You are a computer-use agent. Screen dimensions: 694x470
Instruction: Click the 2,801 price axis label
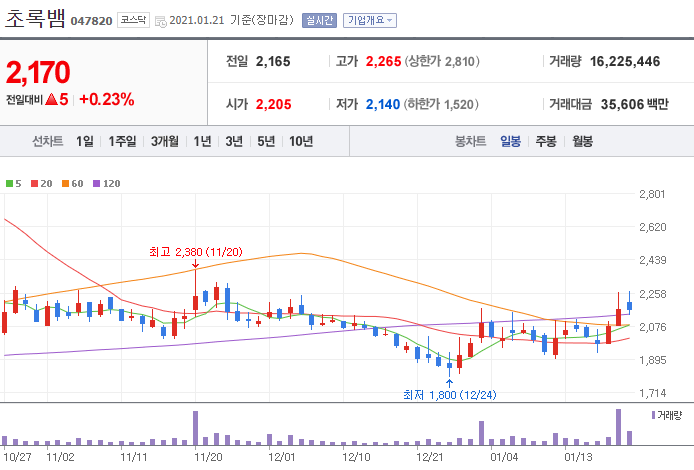tap(652, 194)
